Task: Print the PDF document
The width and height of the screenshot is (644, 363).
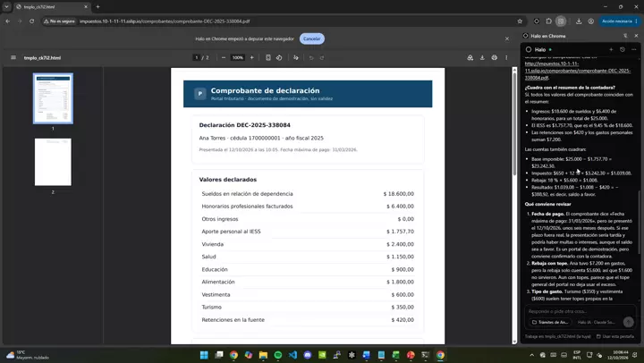Action: tap(495, 57)
